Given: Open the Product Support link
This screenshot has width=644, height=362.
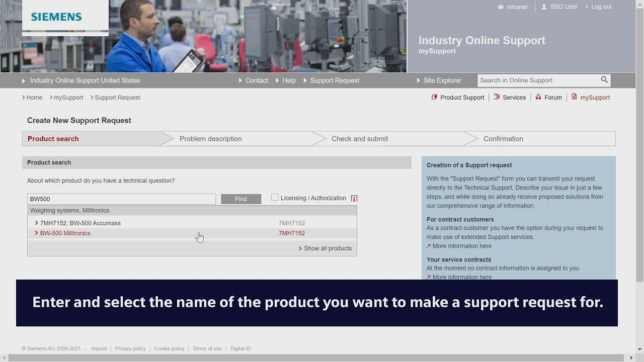Looking at the screenshot, I should (462, 98).
